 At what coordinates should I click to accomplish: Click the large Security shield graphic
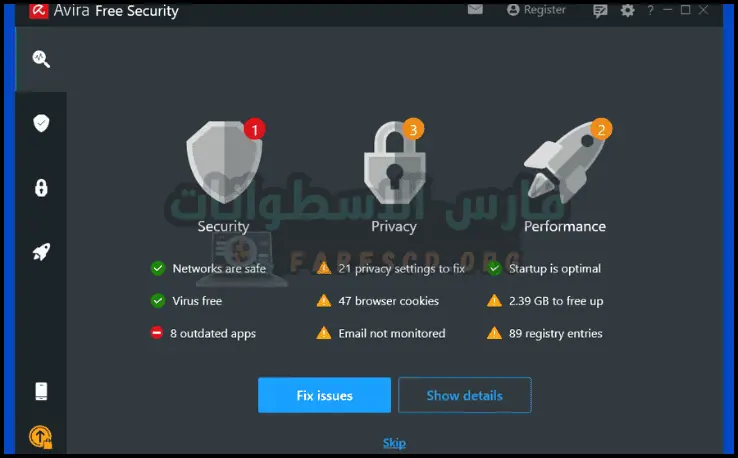224,166
